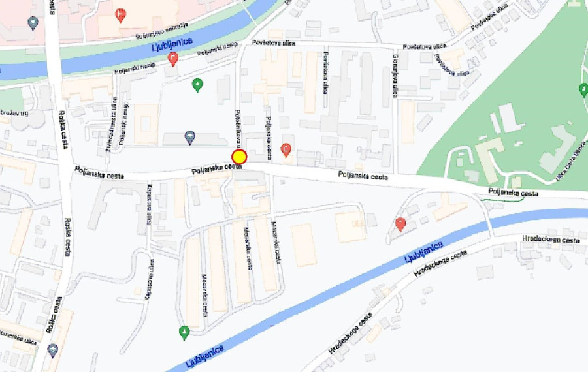Click the red pin near the eastern Ljubljanica bend
Viewport: 588px width, 372px height.
click(400, 225)
